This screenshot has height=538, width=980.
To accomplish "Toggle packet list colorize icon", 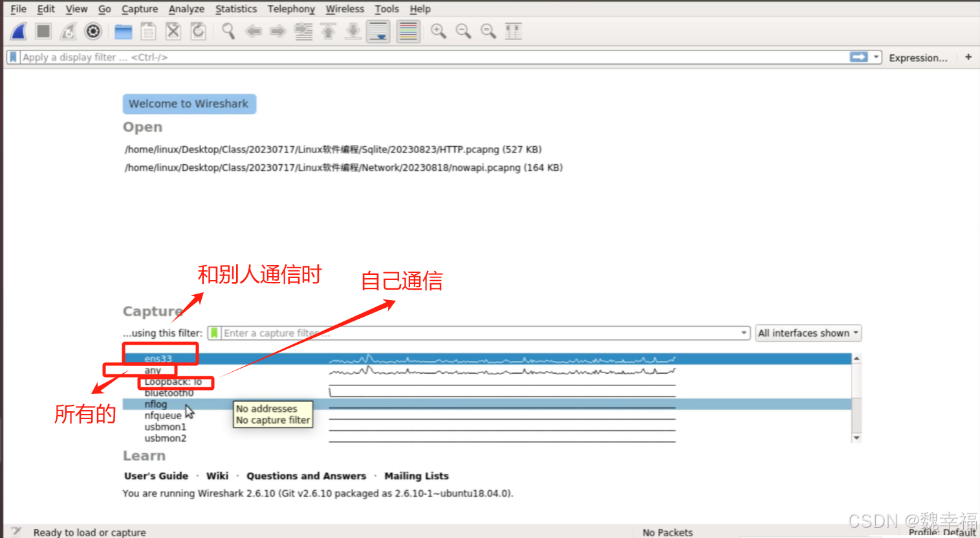I will pyautogui.click(x=408, y=31).
